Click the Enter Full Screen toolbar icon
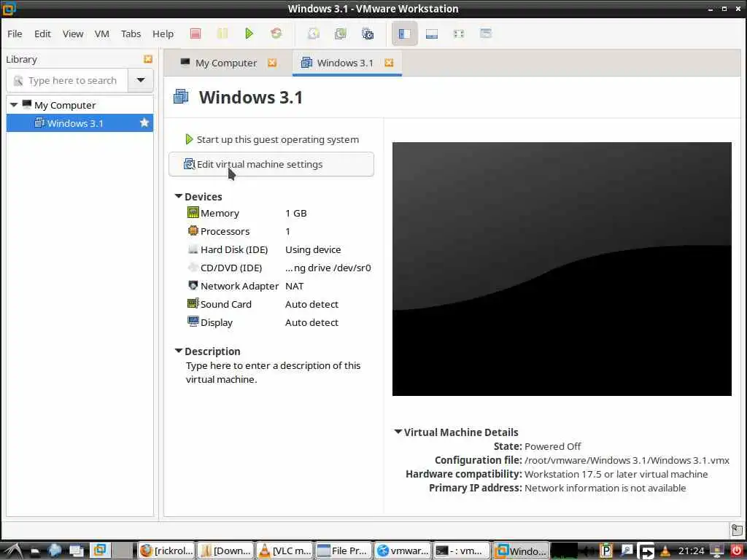 [458, 34]
